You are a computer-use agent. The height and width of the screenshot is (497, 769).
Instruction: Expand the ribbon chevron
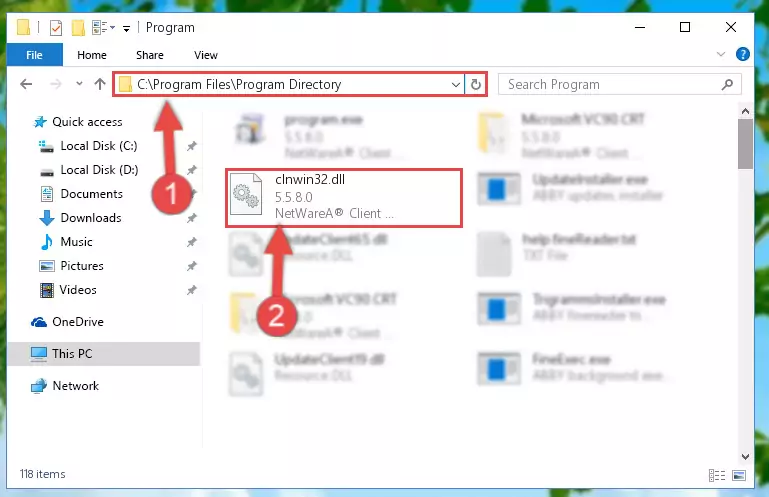tap(720, 54)
